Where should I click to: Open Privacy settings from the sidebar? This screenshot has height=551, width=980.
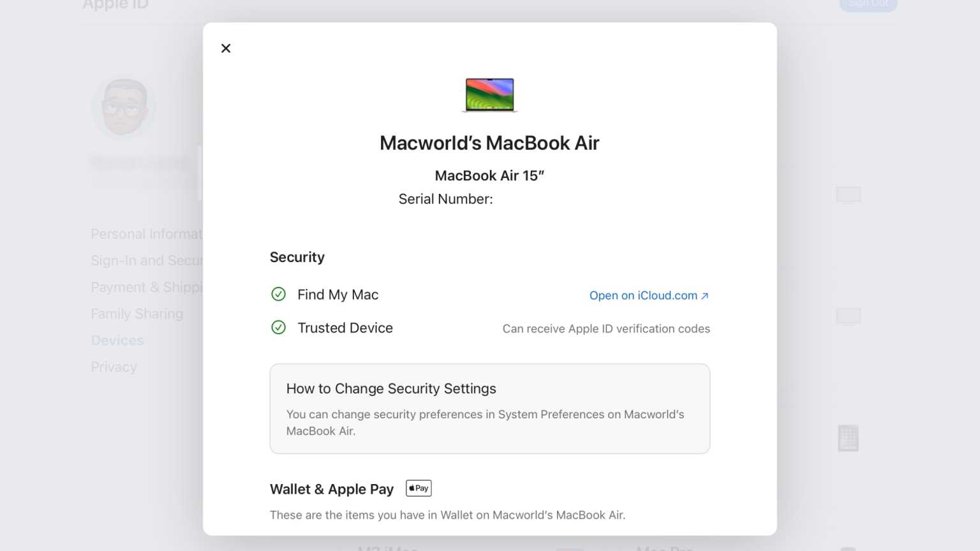point(114,367)
